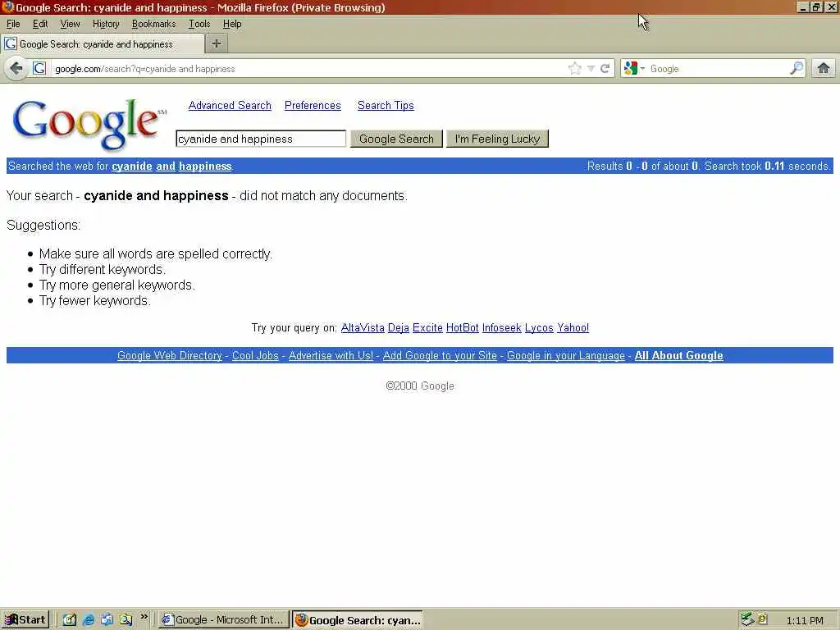The width and height of the screenshot is (840, 630).
Task: Open the Edit menu
Action: 40,24
